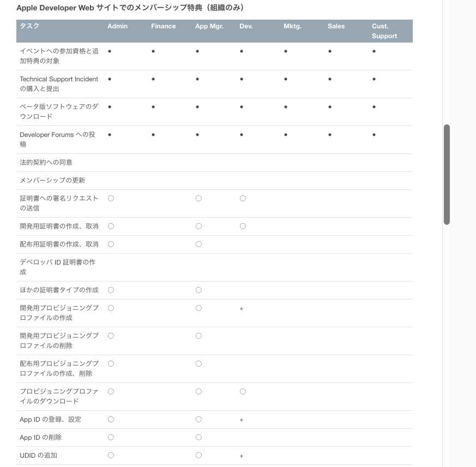Viewport: 476px width, 467px height.
Task: Select the 'Dev.' column header
Action: click(x=246, y=26)
